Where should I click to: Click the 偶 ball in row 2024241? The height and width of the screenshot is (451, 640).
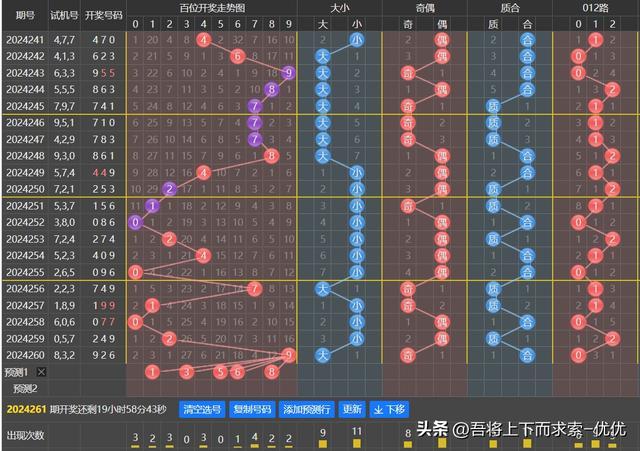(x=441, y=40)
